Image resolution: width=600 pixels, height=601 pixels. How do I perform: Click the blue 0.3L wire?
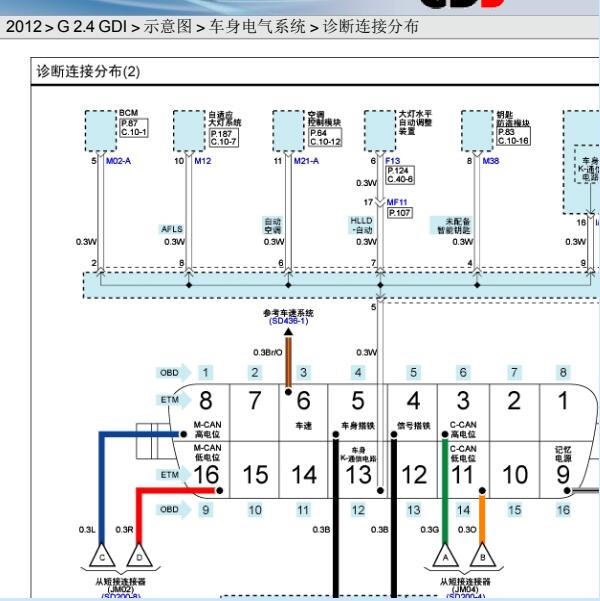(102, 487)
